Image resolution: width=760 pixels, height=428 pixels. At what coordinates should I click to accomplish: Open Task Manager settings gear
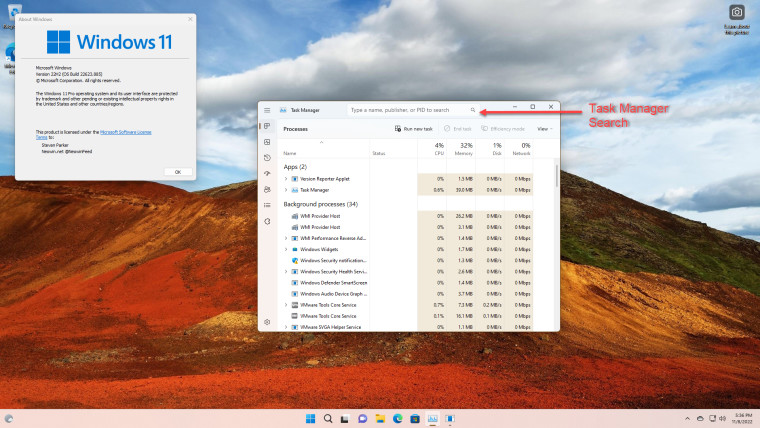[x=267, y=322]
